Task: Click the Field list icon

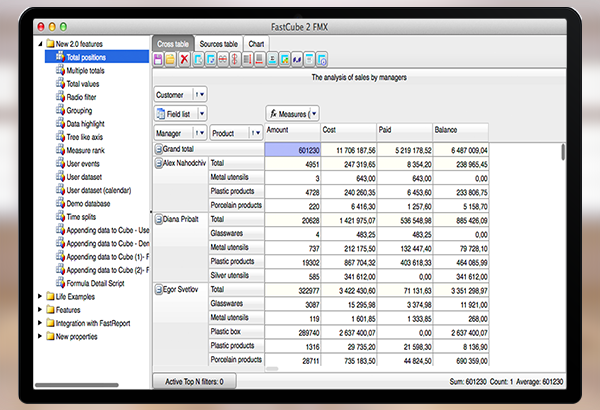Action: point(160,114)
